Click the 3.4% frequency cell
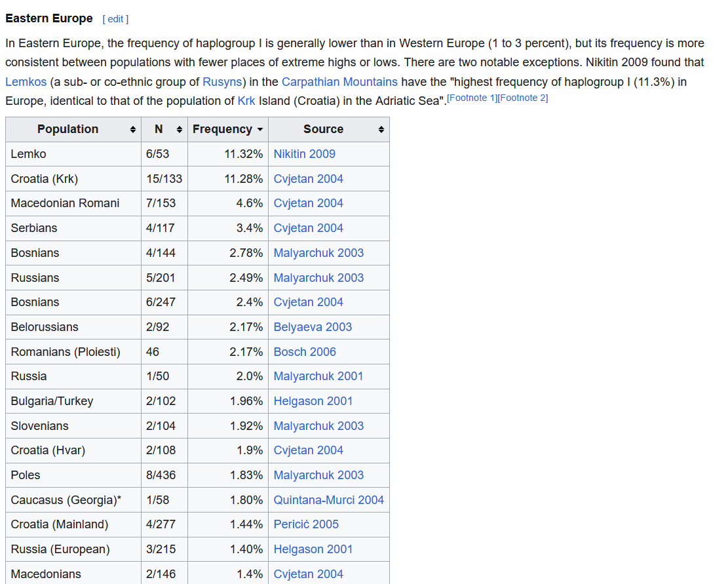 228,228
